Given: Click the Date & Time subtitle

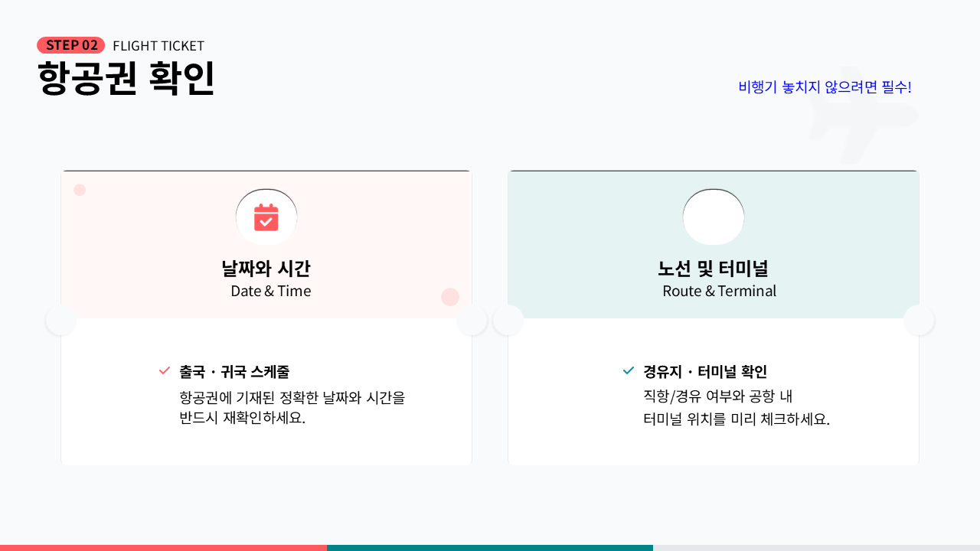Looking at the screenshot, I should pos(271,291).
